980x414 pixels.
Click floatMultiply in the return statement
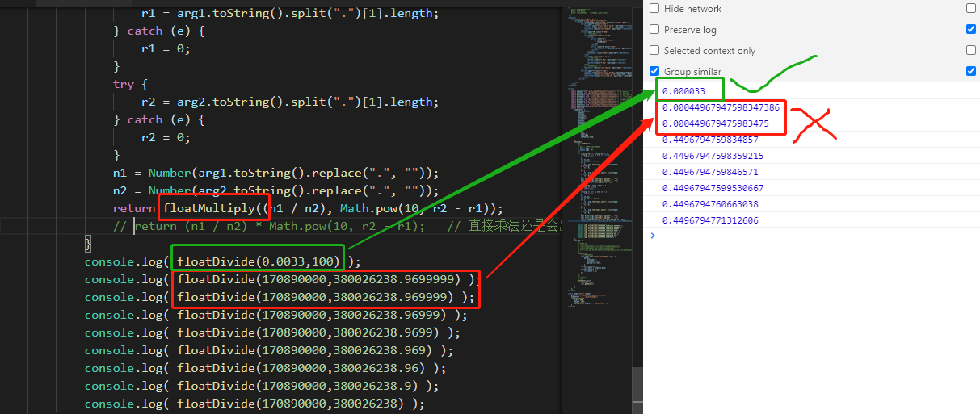(213, 208)
